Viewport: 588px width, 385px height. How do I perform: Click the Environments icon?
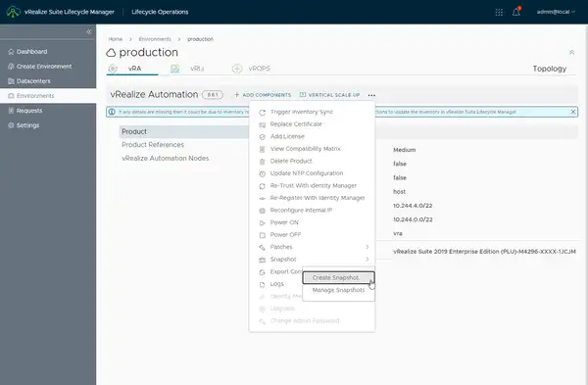pos(11,96)
